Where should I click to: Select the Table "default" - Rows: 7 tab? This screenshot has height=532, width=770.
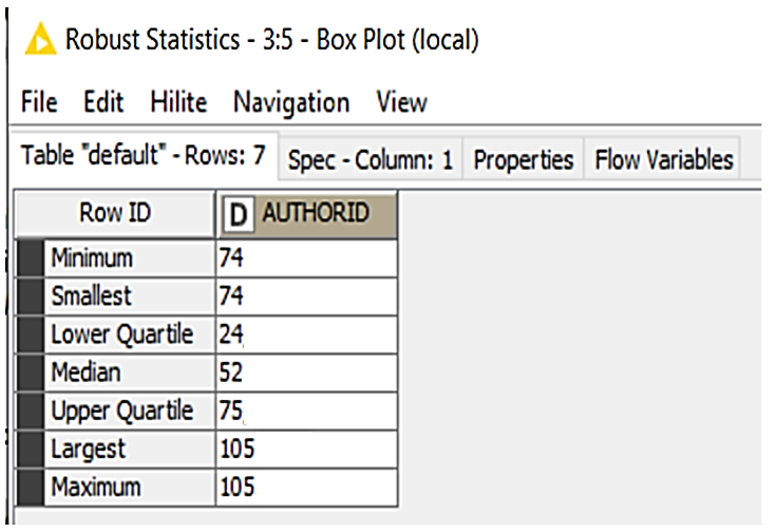pos(143,156)
